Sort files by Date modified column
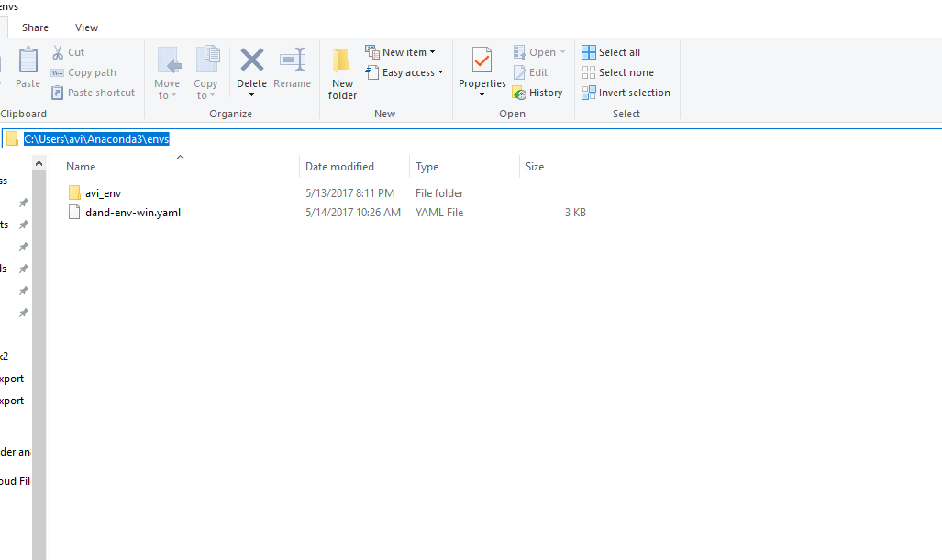The width and height of the screenshot is (942, 560). pos(338,166)
